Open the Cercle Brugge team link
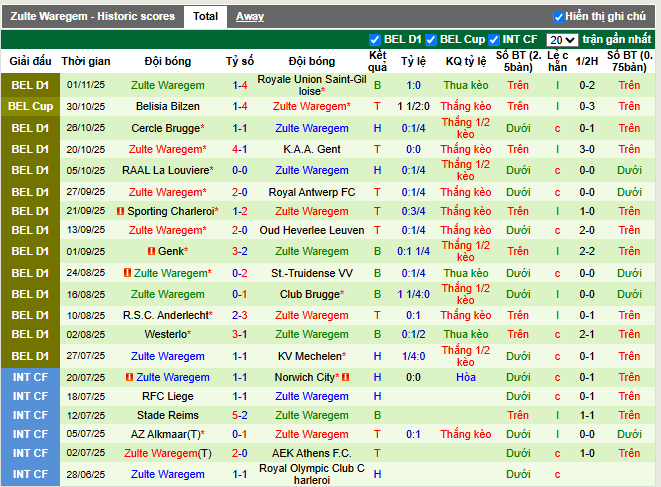Image resolution: width=661 pixels, height=487 pixels. pyautogui.click(x=166, y=128)
